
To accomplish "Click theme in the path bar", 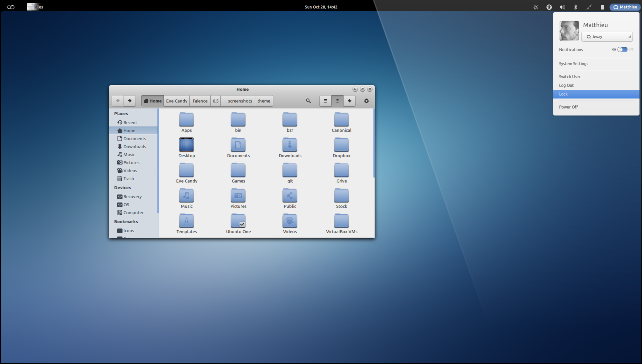I will [x=264, y=101].
